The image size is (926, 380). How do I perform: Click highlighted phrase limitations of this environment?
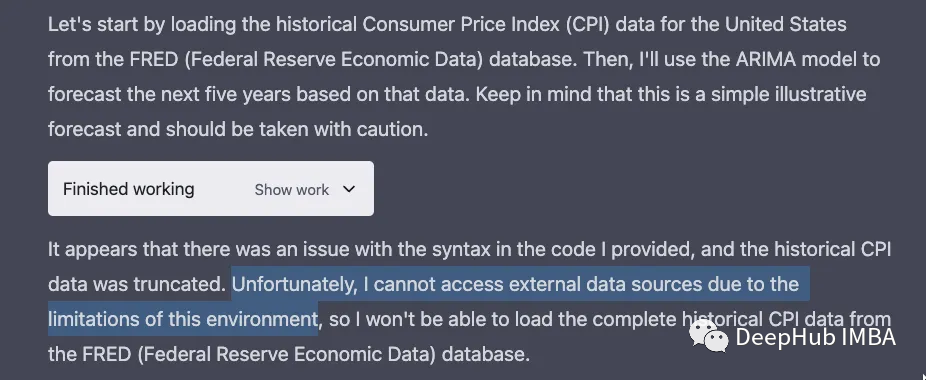182,319
